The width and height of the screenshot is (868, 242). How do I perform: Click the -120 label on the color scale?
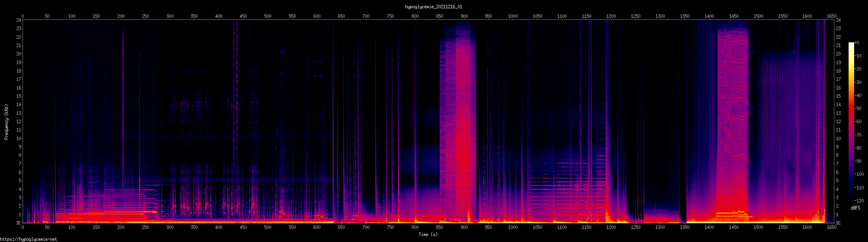tap(858, 201)
